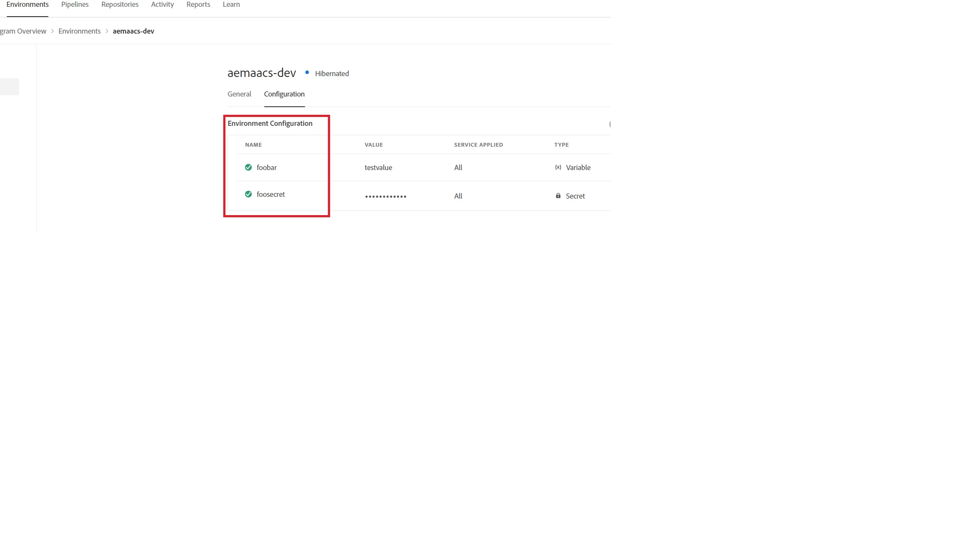Switch to the Repositories tab

coord(120,5)
